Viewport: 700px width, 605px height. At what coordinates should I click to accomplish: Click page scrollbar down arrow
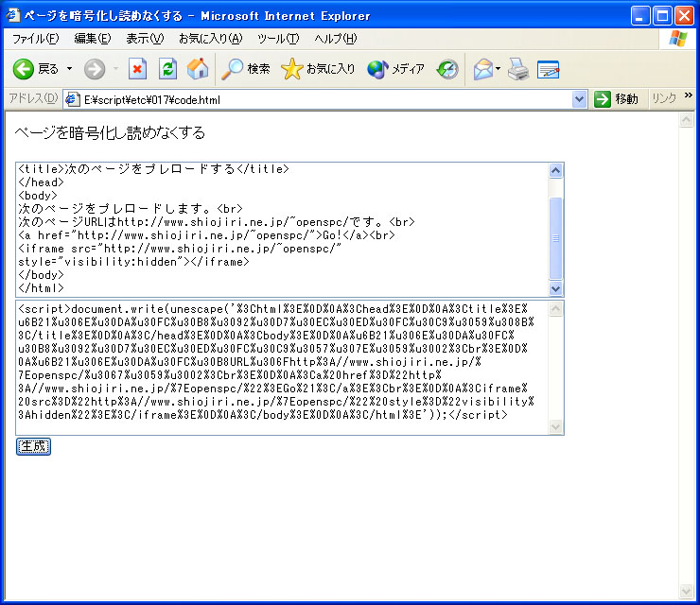tap(686, 591)
